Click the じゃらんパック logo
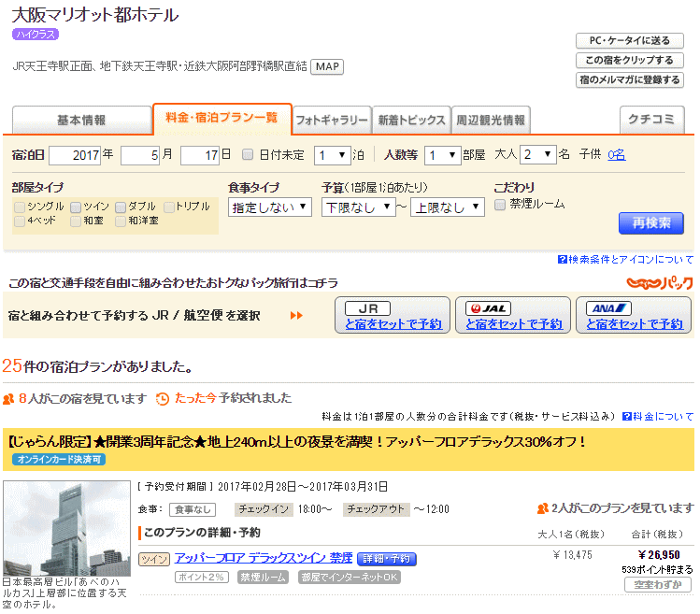Viewport: 700px width, 614px height. point(660,283)
